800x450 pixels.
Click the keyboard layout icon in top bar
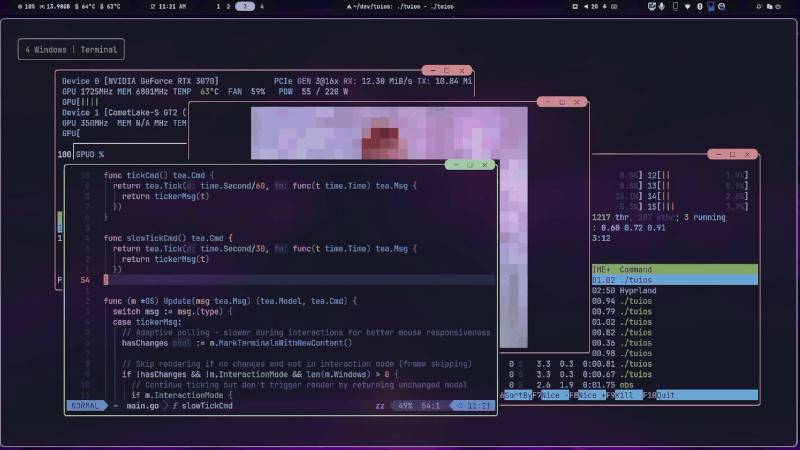click(614, 7)
